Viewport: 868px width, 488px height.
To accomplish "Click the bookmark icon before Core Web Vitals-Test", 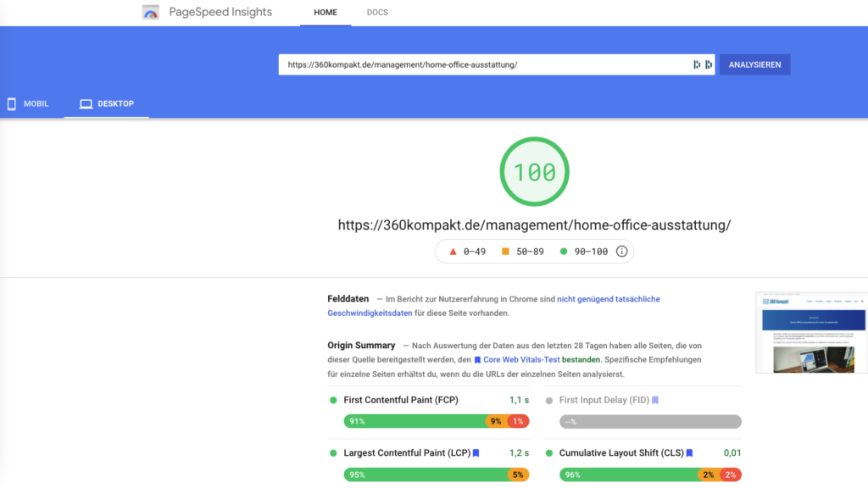I will pos(477,360).
